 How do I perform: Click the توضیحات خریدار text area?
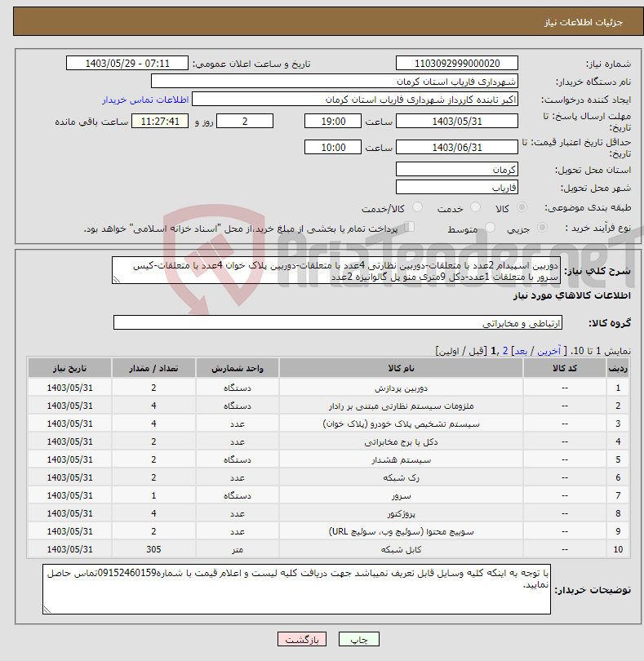pos(296,589)
